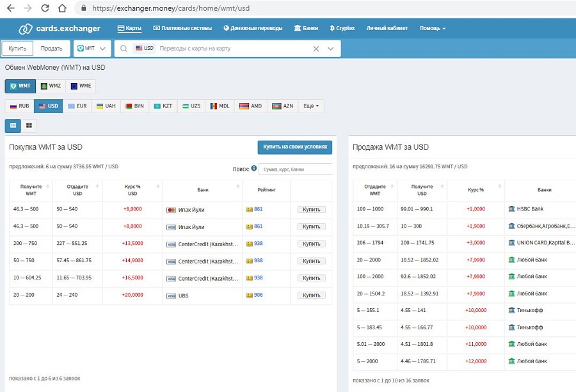
Task: Choose the AZN currency tab
Action: click(283, 106)
